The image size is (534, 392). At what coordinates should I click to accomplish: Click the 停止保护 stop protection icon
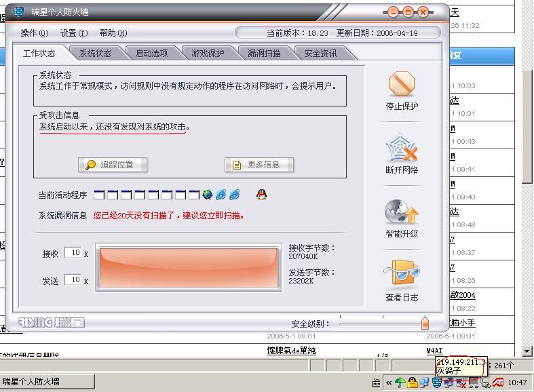pos(402,83)
